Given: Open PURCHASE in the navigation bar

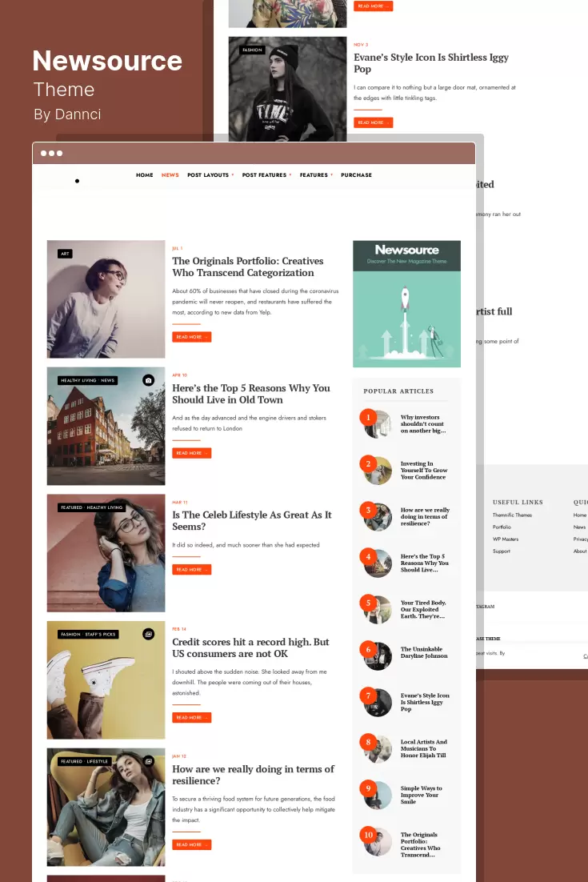Looking at the screenshot, I should click(x=356, y=175).
